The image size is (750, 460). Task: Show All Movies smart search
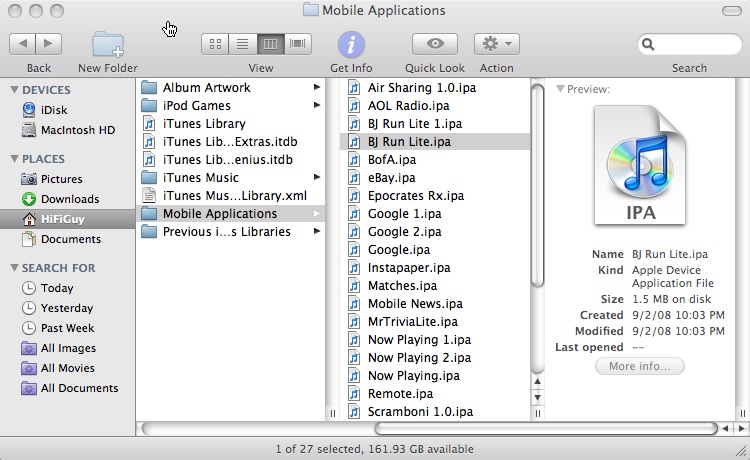point(58,368)
